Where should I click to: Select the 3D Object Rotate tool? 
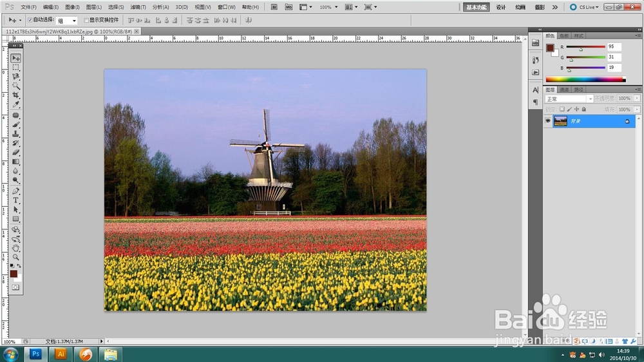click(15, 230)
